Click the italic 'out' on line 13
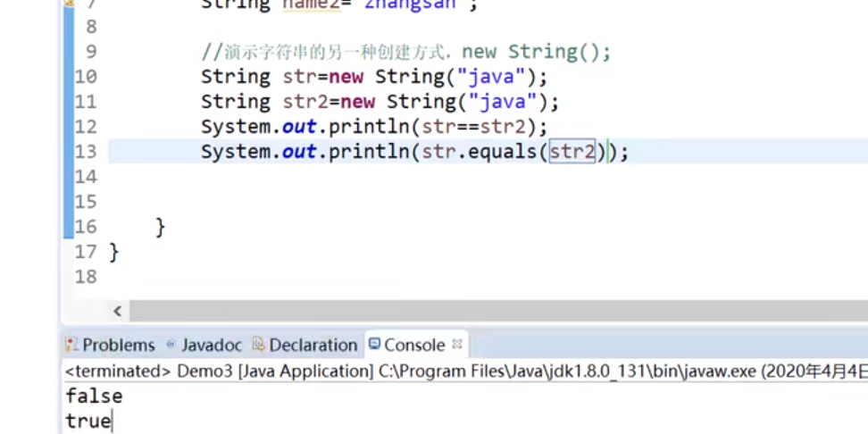Screen dimensions: 868x434 (299, 151)
